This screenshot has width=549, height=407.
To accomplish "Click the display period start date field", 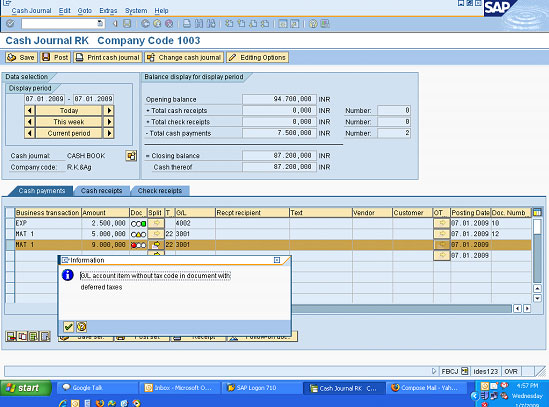I will (x=44, y=99).
